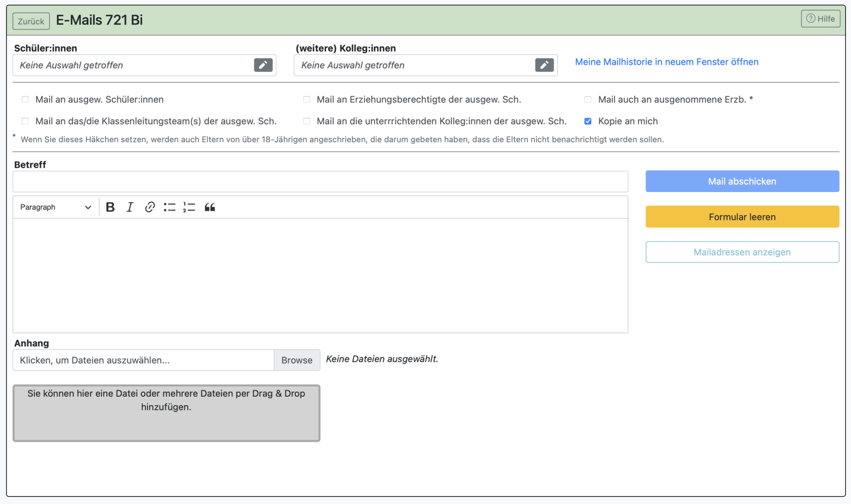The height and width of the screenshot is (504, 851).
Task: Check Mail an die unterrichtenden Kolleg:innen
Action: (x=306, y=121)
